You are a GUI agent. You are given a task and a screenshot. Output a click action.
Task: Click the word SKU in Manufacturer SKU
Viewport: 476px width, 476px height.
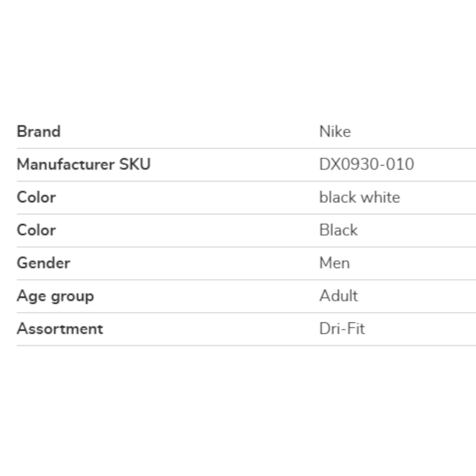click(135, 164)
